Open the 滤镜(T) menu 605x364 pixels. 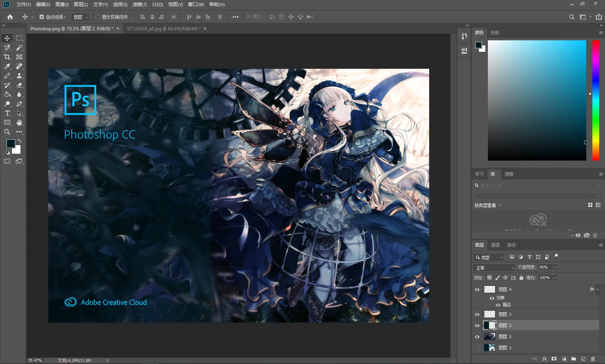point(139,5)
